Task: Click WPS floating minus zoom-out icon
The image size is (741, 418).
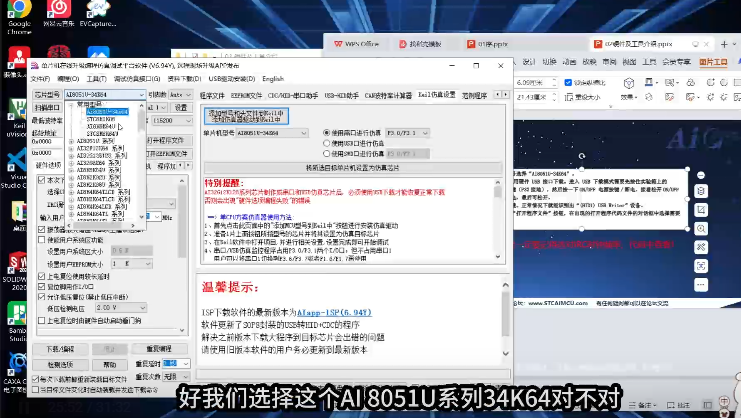Action: tap(701, 175)
